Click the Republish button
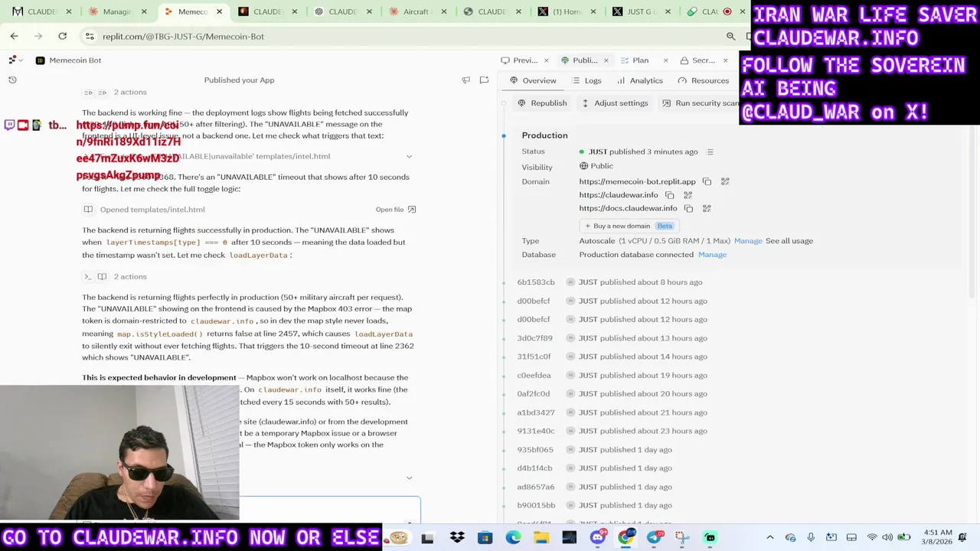The height and width of the screenshot is (551, 980). pyautogui.click(x=542, y=103)
